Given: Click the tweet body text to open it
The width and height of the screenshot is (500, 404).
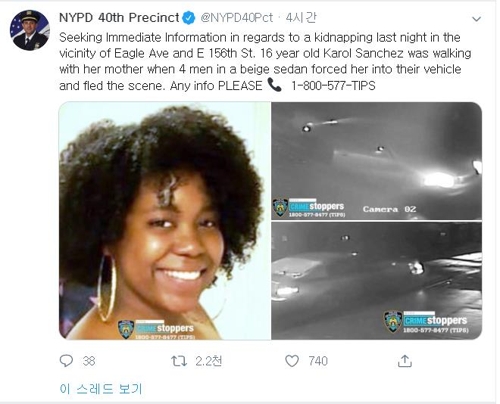Looking at the screenshot, I should tap(265, 61).
